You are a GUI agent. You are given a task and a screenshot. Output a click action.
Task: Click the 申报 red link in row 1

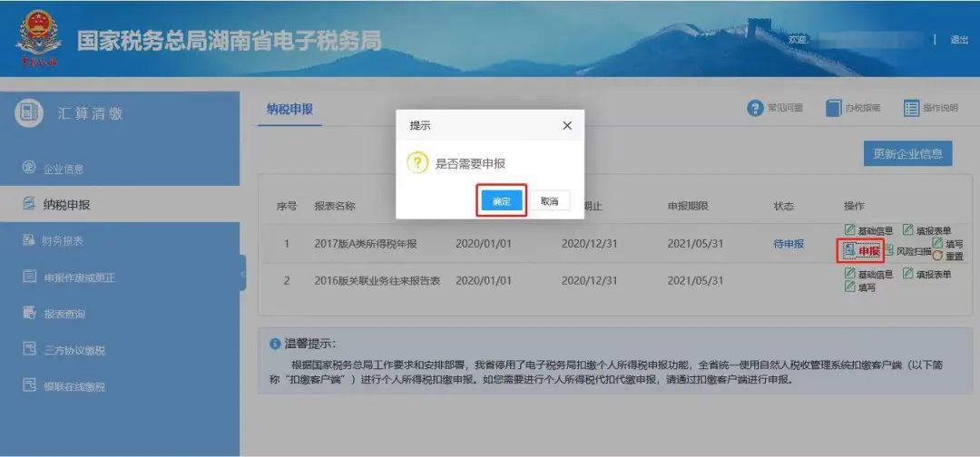click(868, 251)
